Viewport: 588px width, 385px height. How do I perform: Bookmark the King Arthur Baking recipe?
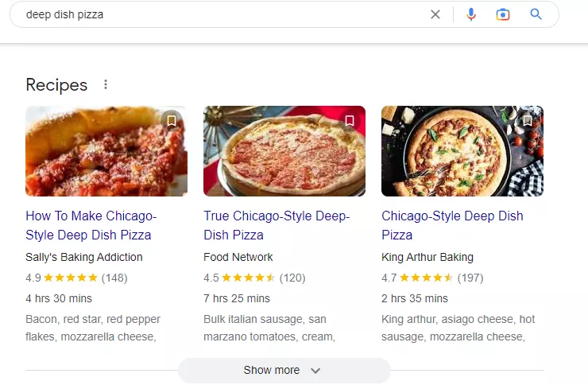528,121
